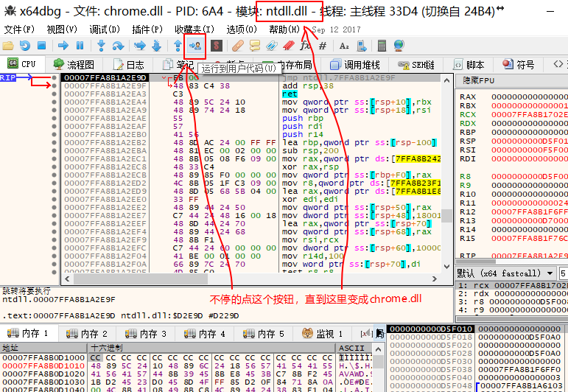Open the 收藏夹(I) menu
This screenshot has height=392, width=568.
pos(194,29)
